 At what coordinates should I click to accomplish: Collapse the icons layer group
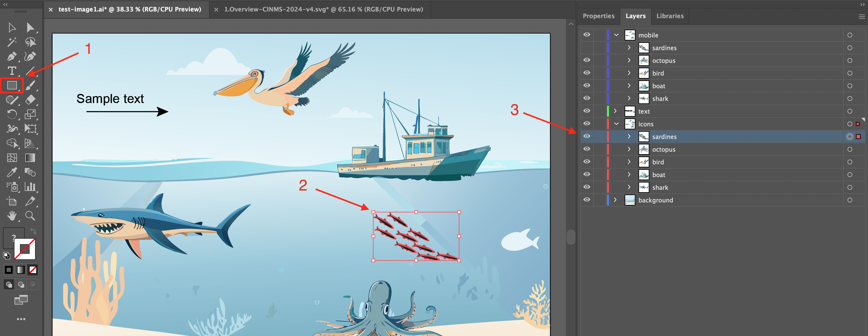click(617, 123)
